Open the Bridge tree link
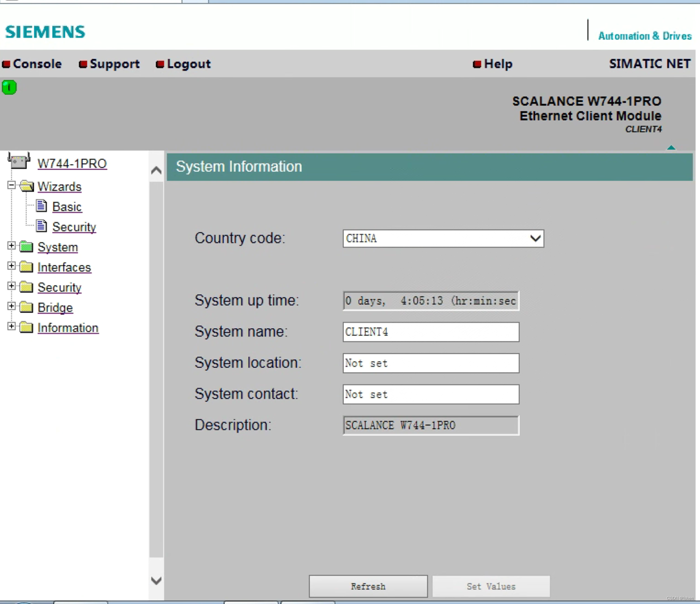 55,308
